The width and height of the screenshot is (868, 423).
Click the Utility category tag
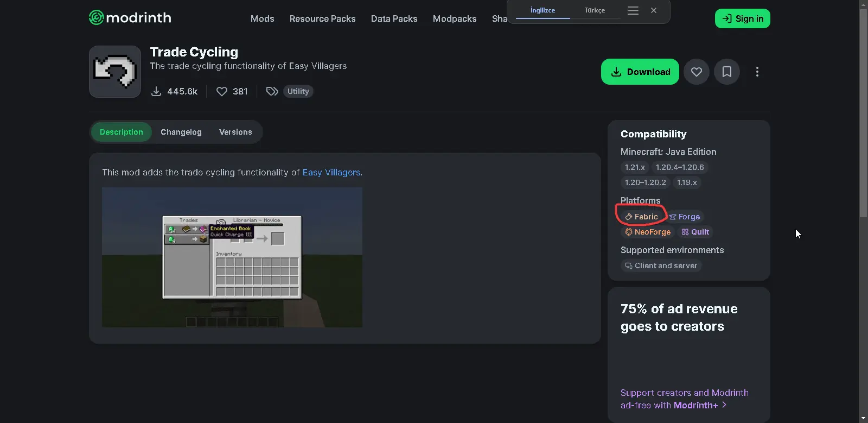pyautogui.click(x=298, y=91)
